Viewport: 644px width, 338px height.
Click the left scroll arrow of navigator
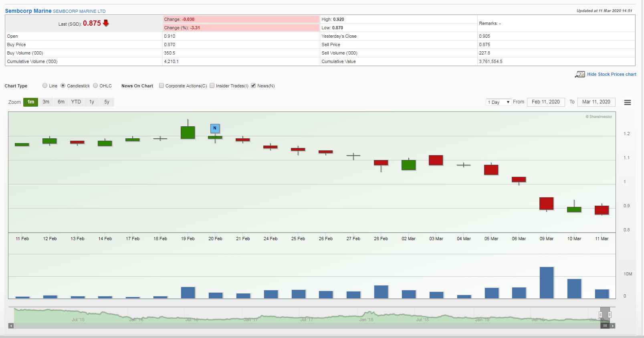[x=11, y=326]
